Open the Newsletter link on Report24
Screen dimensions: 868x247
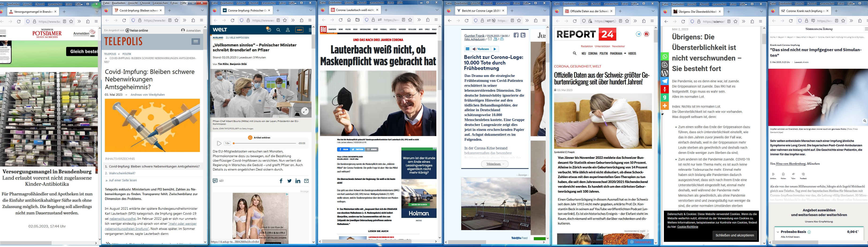[x=618, y=46]
